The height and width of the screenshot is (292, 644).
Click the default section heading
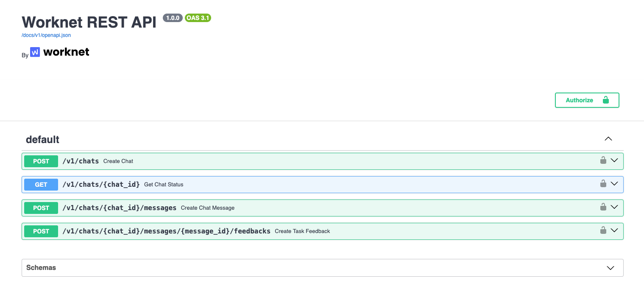(x=42, y=139)
